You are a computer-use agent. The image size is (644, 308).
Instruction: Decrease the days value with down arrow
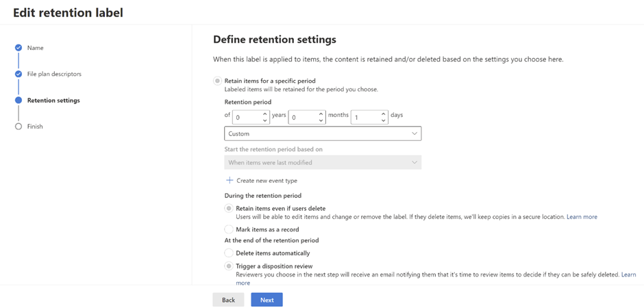tap(383, 121)
